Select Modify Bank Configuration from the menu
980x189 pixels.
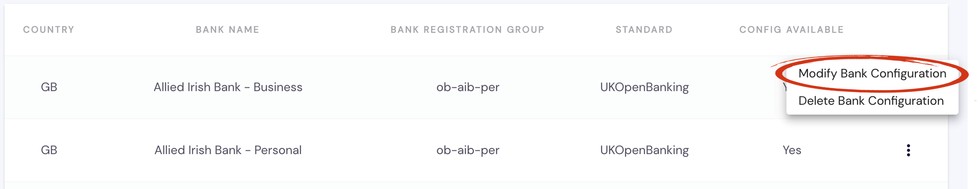pos(872,73)
